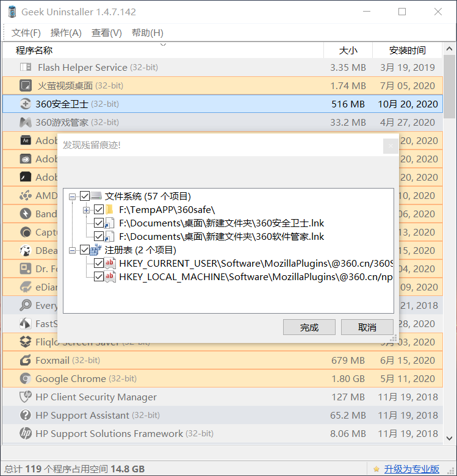Select the Google Chrome (32-bit) row
The image size is (457, 476).
[223, 378]
